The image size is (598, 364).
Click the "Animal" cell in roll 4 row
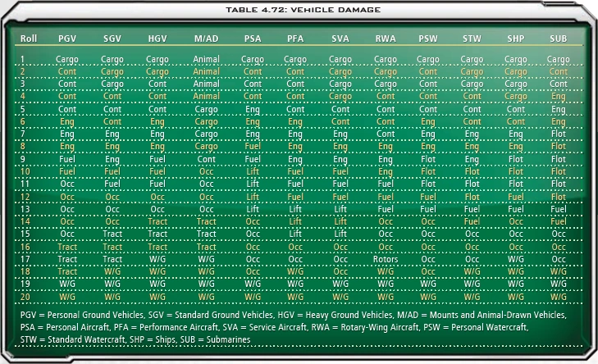click(207, 96)
